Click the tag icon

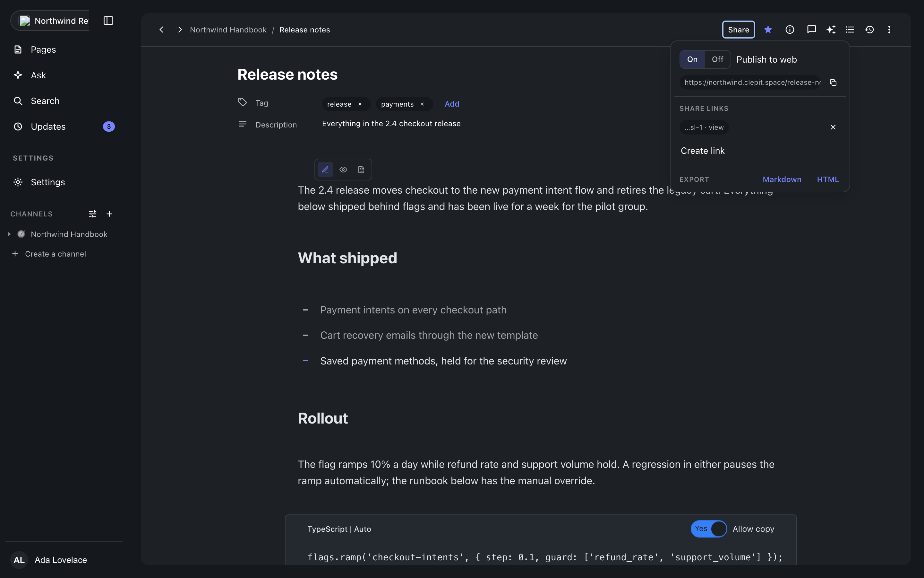click(x=243, y=102)
